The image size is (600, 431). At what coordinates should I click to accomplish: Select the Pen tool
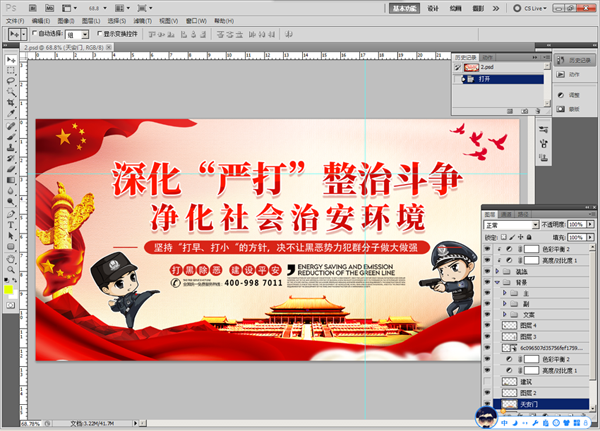click(11, 214)
